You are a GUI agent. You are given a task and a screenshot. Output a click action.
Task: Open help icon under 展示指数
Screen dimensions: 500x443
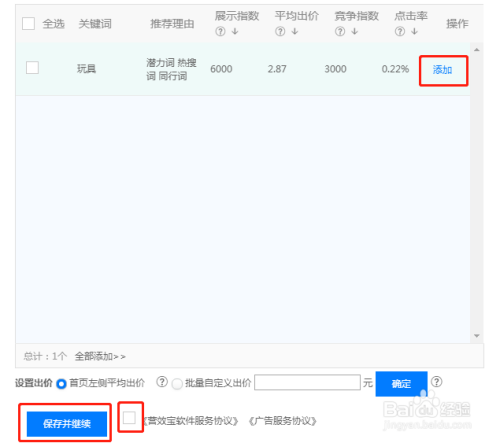point(220,32)
